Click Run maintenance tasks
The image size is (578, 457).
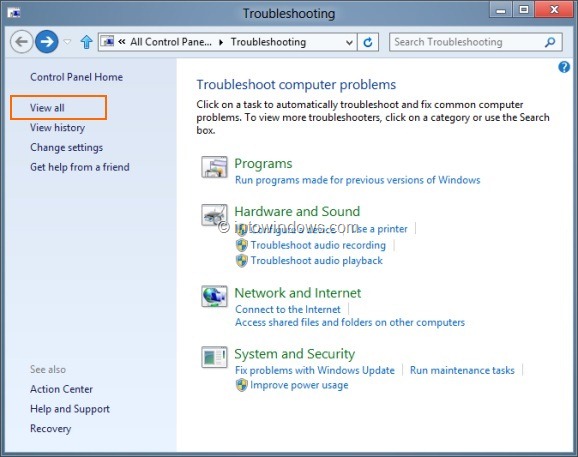(x=462, y=370)
